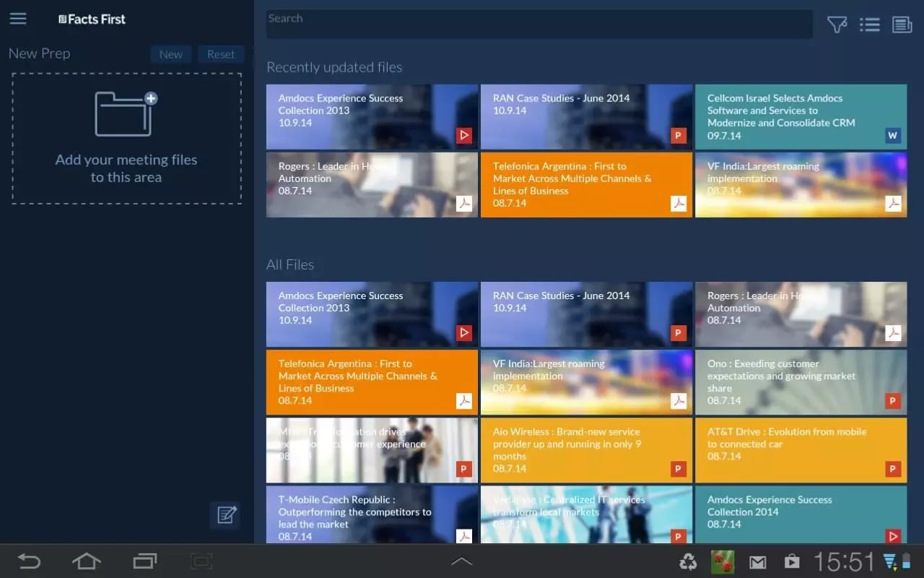Click PDF icon on All Files Rogers card

(x=893, y=332)
